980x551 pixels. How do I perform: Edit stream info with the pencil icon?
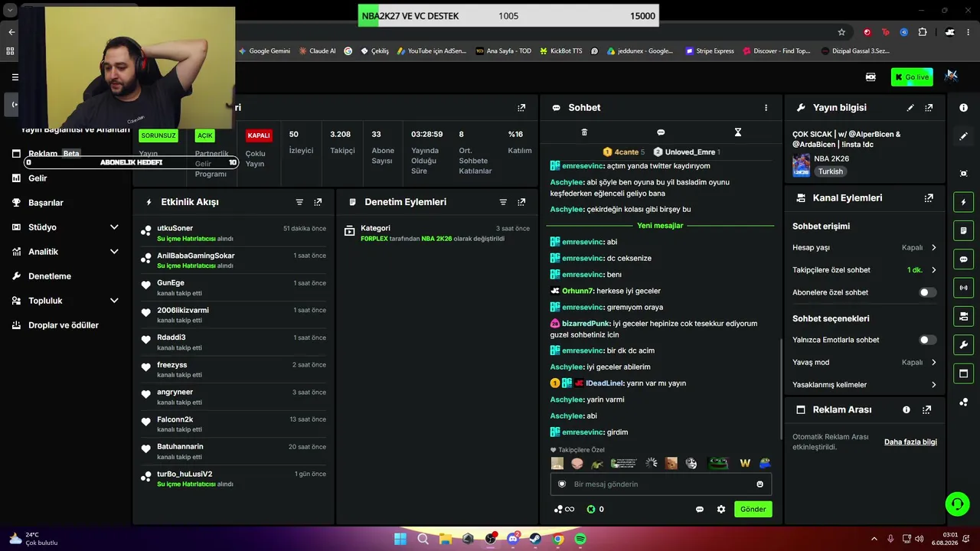pyautogui.click(x=910, y=108)
